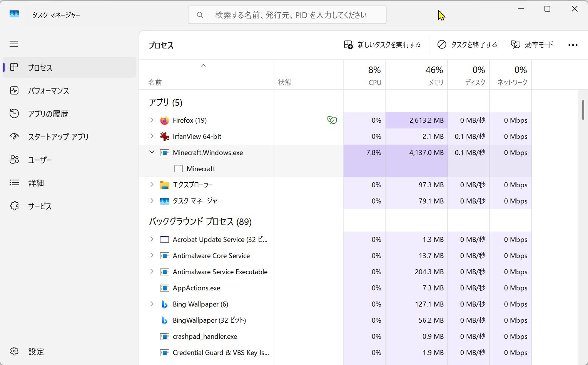Switch to the Details (詳細) tab
This screenshot has height=365, width=588.
coord(36,183)
